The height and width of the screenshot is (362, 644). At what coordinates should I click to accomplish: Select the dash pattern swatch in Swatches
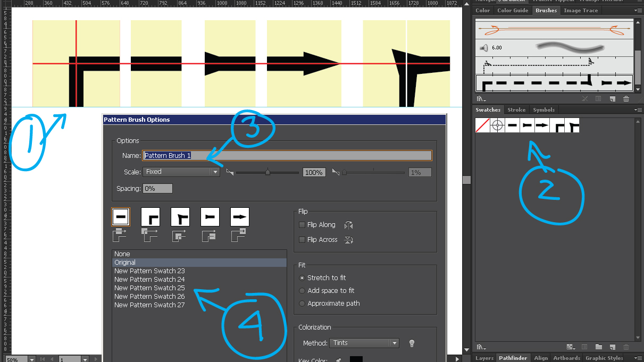tap(512, 125)
